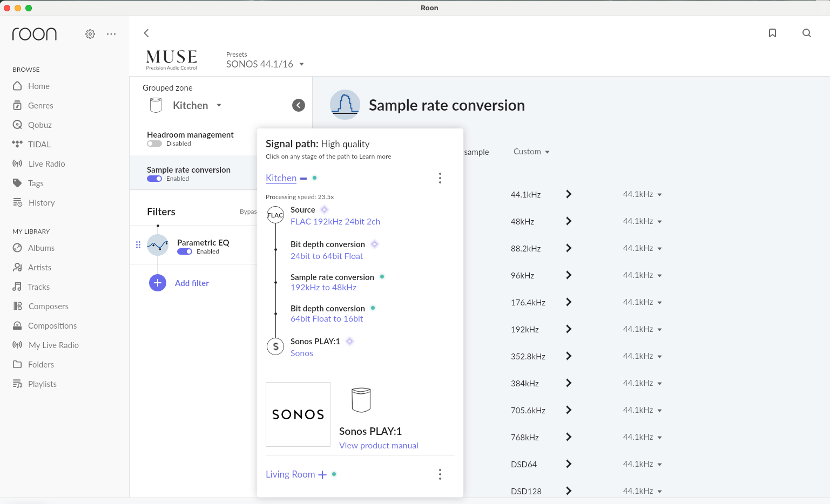Open Tags in sidebar

(28, 183)
